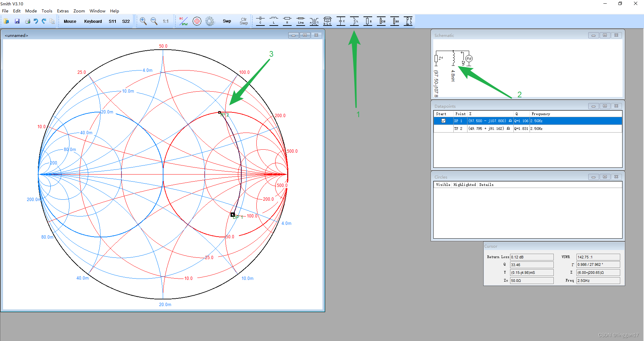Click the cursor Q value 33.46 field
The width and height of the screenshot is (644, 341).
532,265
